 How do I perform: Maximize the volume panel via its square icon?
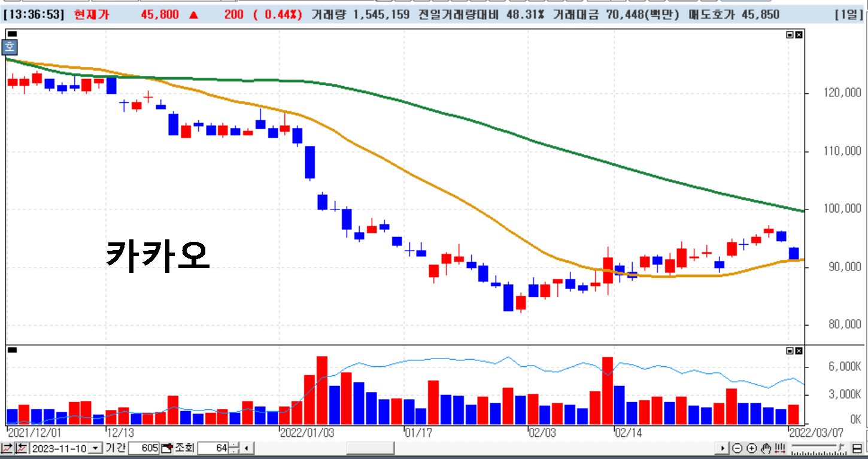point(790,351)
